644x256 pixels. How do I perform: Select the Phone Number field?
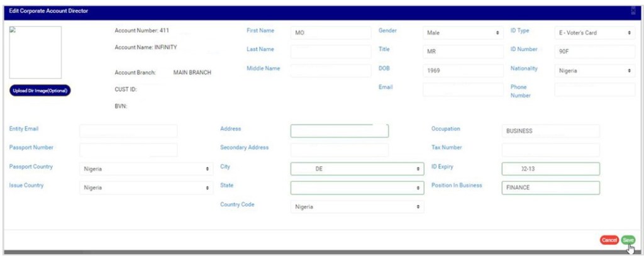click(594, 89)
